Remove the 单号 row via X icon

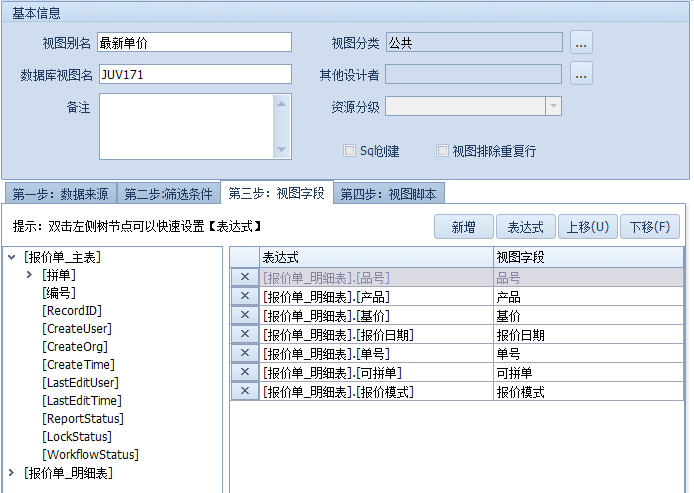[244, 354]
